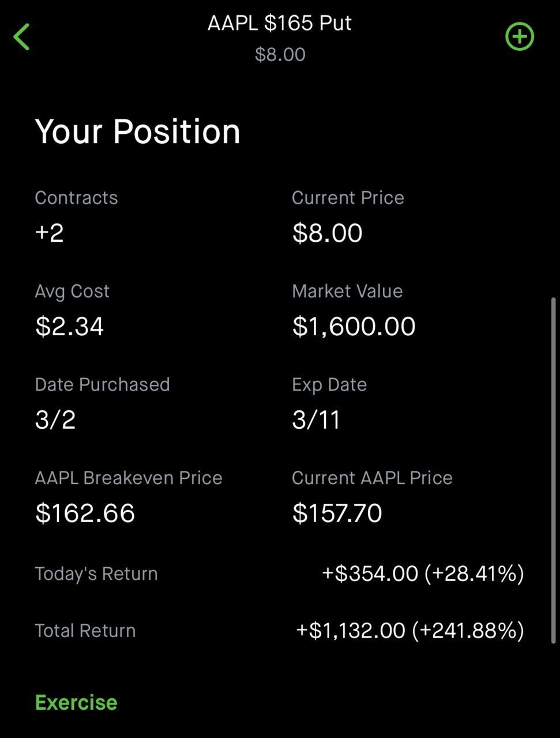Tap the +$1,132.00 (+241.88%) total value
Image resolution: width=560 pixels, height=738 pixels.
point(410,630)
